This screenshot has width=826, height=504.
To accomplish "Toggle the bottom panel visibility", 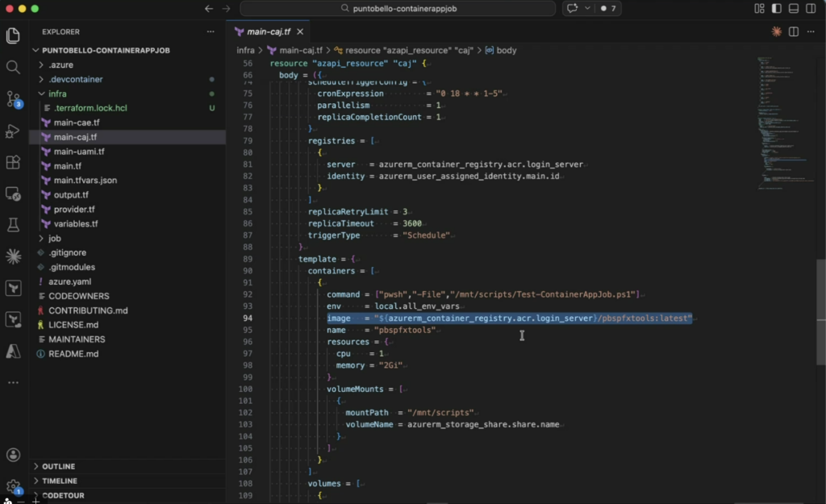I will pos(794,8).
